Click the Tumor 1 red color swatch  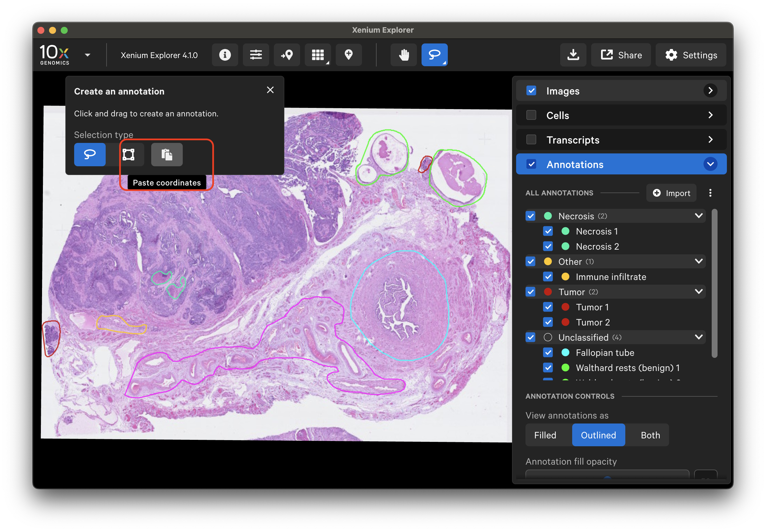coord(565,307)
